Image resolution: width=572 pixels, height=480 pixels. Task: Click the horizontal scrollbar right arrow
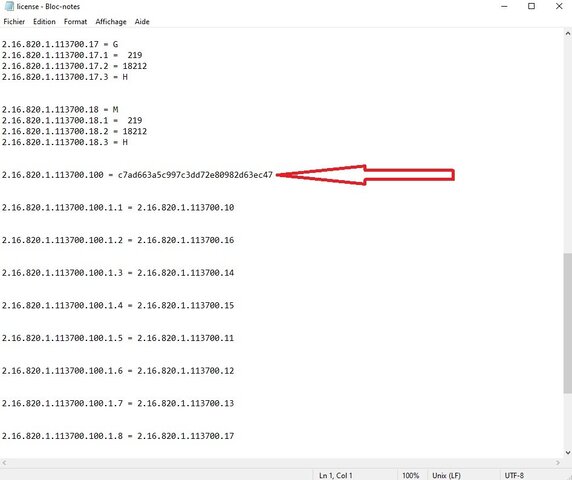(558, 463)
